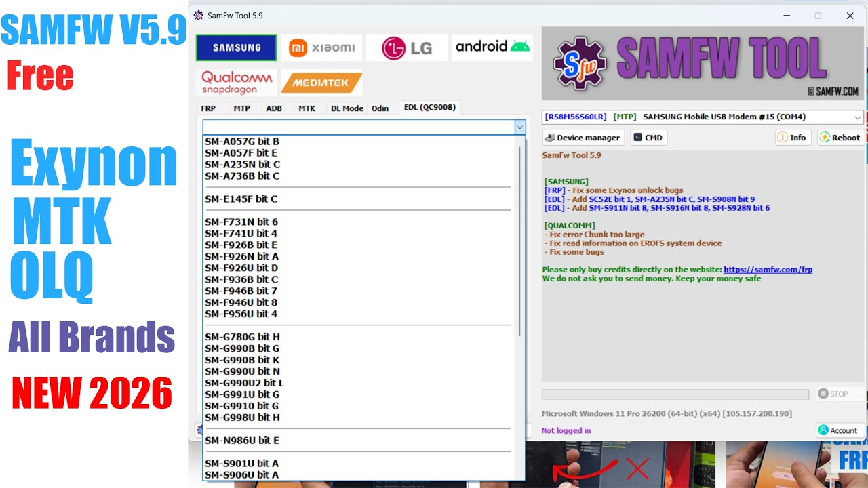Open the samfw.com/frp link
Image resolution: width=868 pixels, height=488 pixels.
768,270
